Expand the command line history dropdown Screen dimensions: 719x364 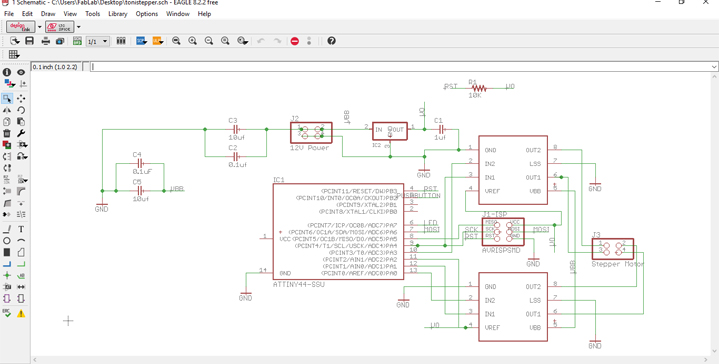(714, 67)
